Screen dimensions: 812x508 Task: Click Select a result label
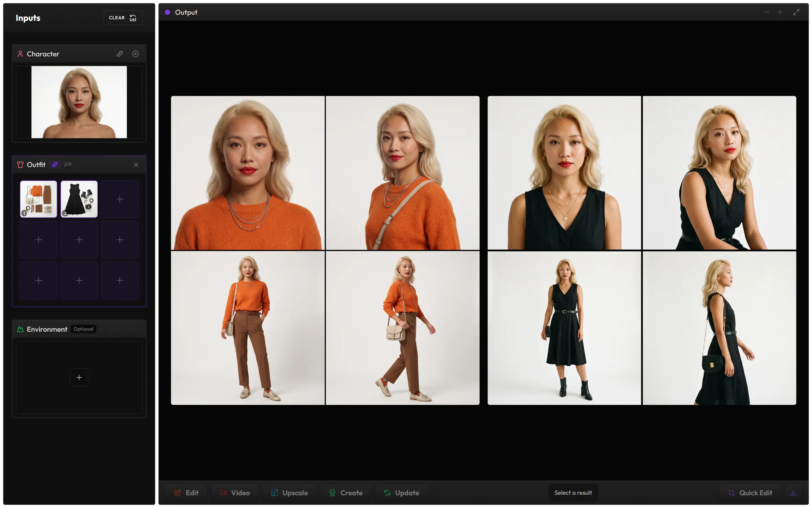coord(573,493)
